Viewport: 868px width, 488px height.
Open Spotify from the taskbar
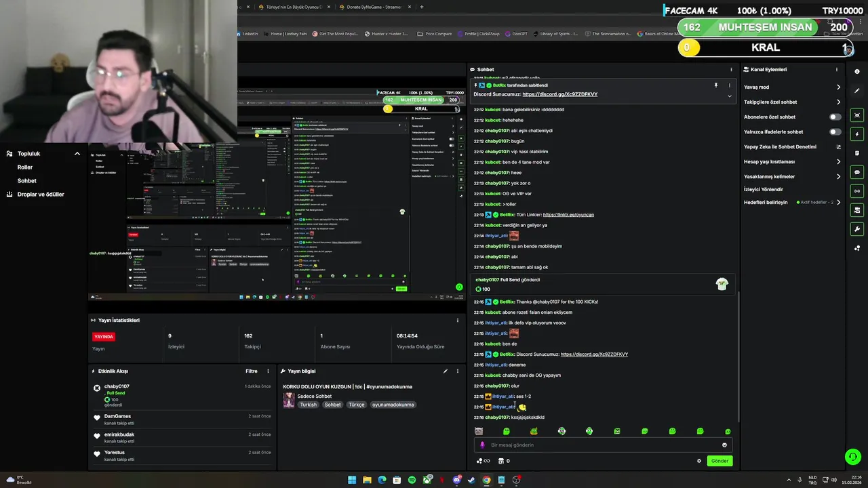pyautogui.click(x=412, y=480)
